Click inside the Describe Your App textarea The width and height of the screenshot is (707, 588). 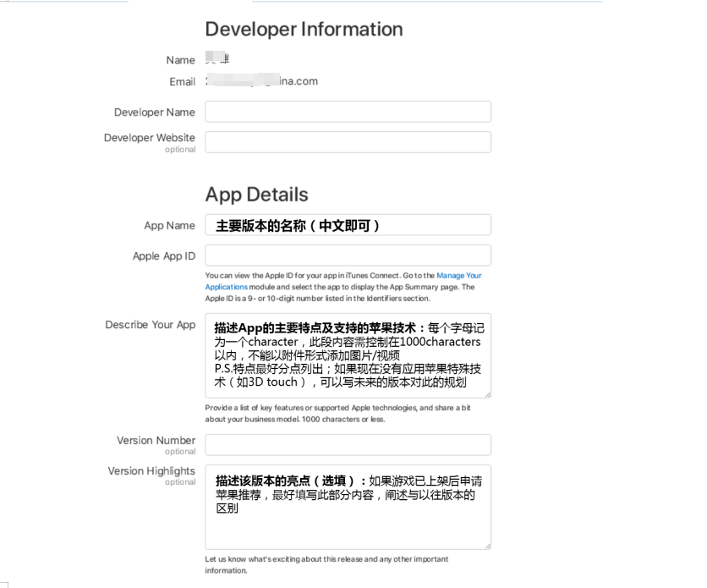[x=348, y=356]
